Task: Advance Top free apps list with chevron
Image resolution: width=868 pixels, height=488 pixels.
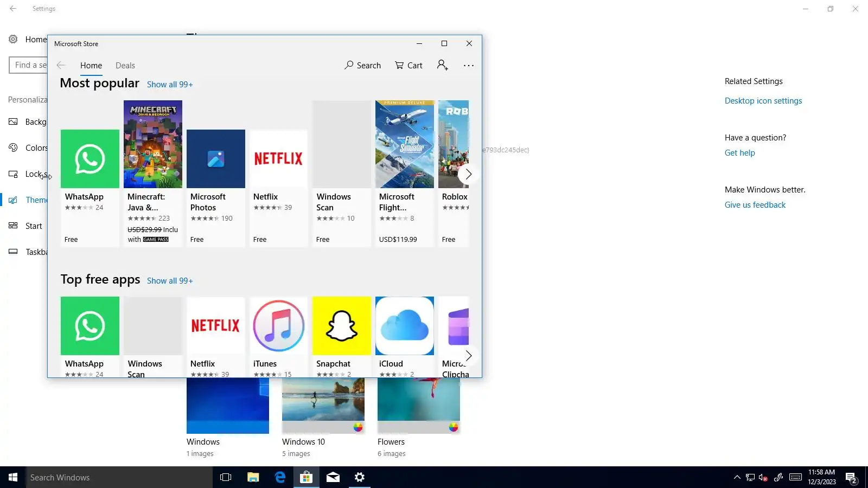Action: [468, 356]
